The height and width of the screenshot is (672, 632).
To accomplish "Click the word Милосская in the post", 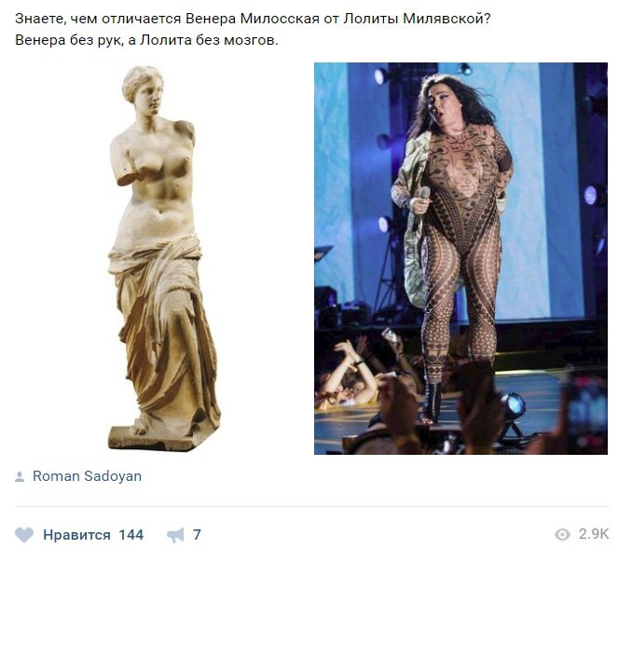I will click(280, 19).
